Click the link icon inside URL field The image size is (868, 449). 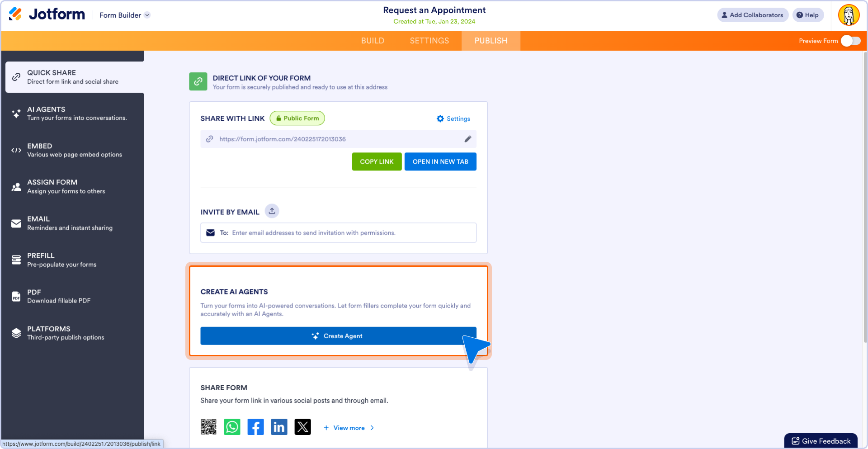(210, 139)
